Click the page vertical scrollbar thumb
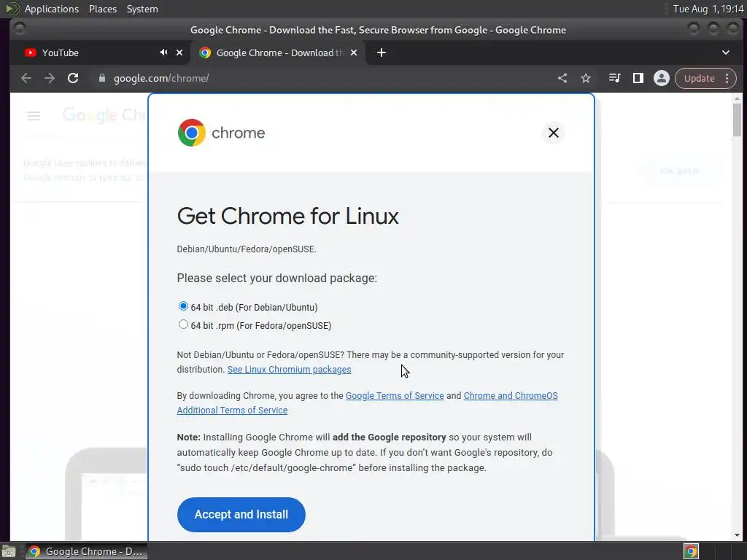 [x=737, y=119]
